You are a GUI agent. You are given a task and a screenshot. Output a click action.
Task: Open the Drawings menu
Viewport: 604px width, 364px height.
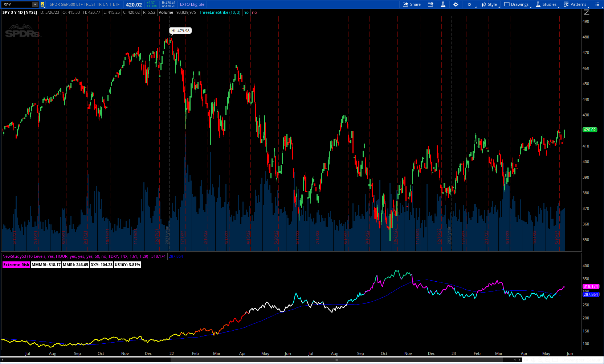(516, 4)
